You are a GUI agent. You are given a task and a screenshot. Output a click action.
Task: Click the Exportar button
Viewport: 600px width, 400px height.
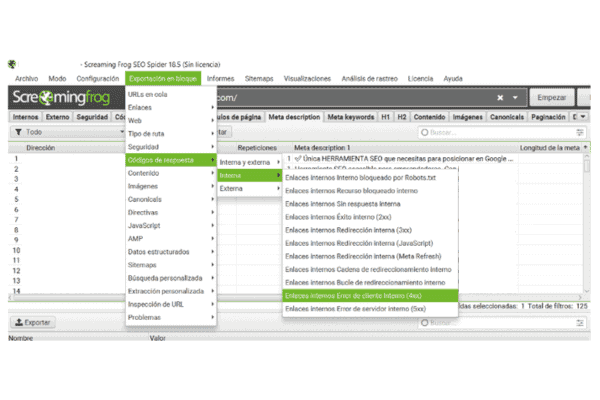tap(33, 323)
